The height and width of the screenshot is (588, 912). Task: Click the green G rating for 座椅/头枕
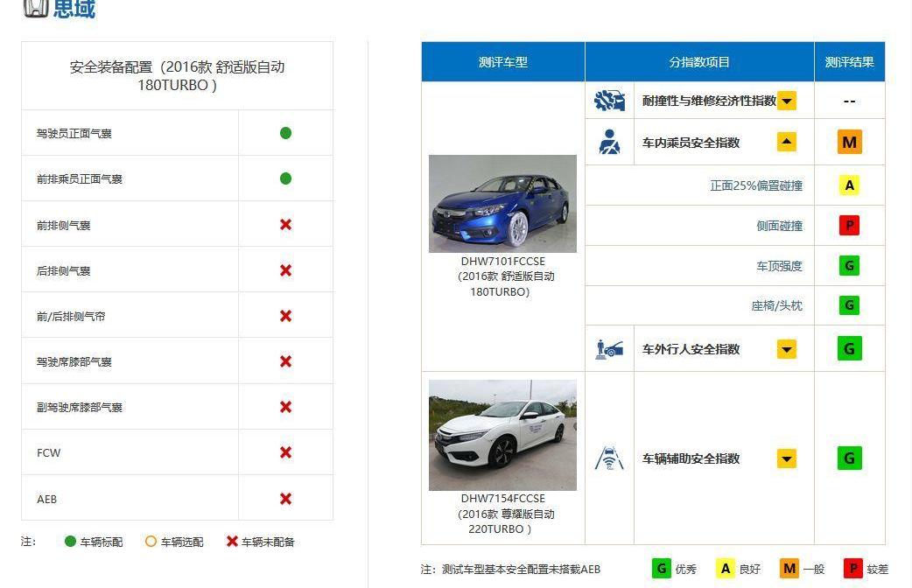pos(849,305)
